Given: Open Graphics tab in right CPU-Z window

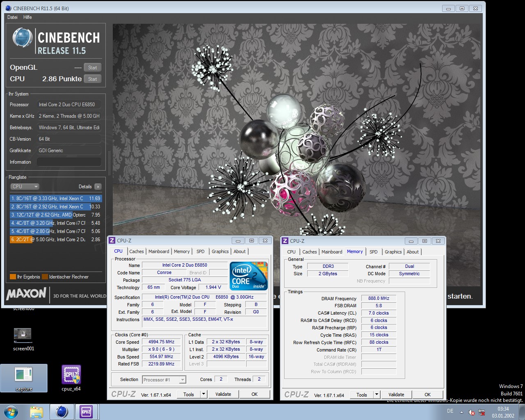Looking at the screenshot, I should click(393, 252).
